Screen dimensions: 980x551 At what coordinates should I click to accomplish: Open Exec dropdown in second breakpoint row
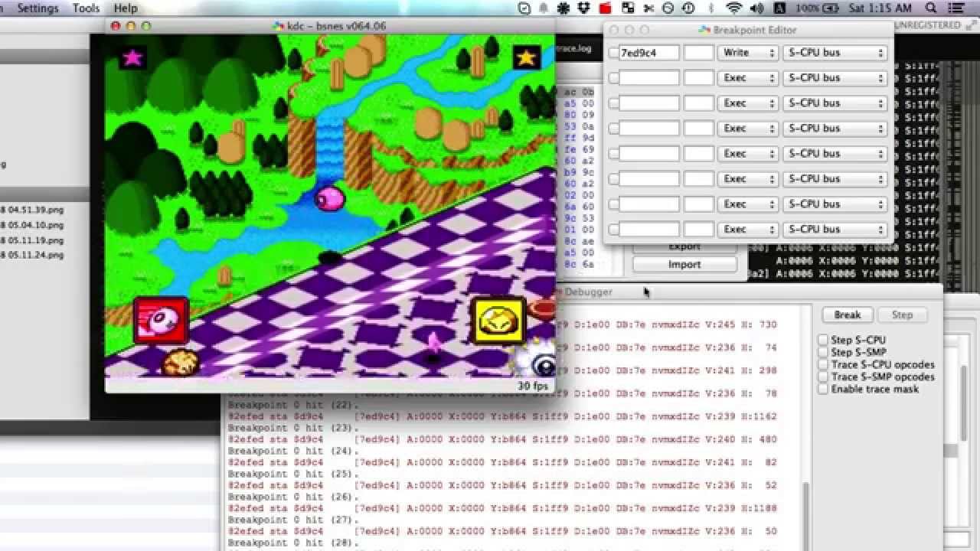click(x=748, y=78)
